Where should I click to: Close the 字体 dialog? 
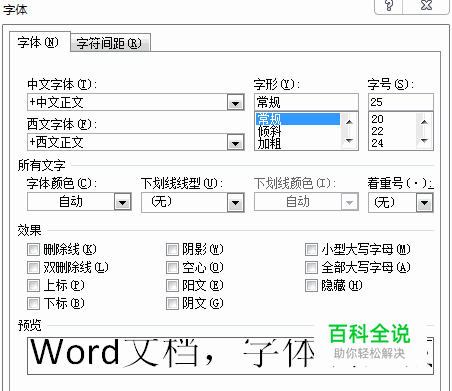[426, 6]
